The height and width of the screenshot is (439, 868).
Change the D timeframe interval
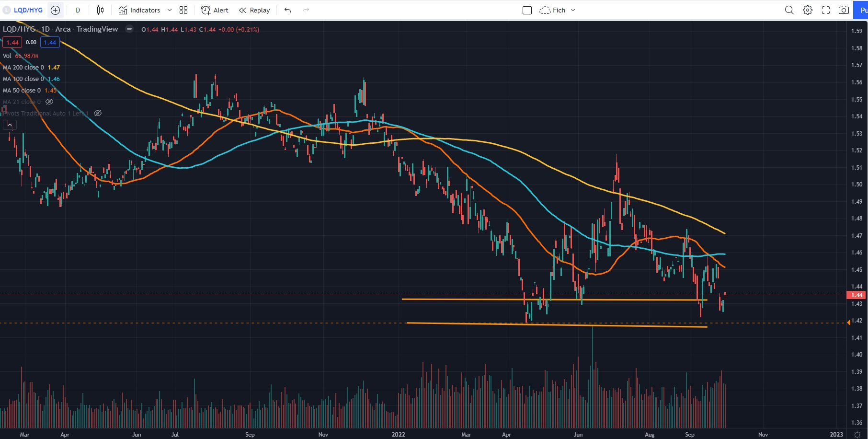(78, 10)
